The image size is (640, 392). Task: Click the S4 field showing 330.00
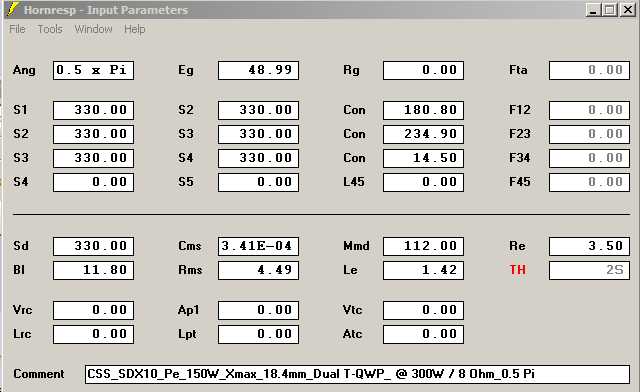tap(258, 158)
